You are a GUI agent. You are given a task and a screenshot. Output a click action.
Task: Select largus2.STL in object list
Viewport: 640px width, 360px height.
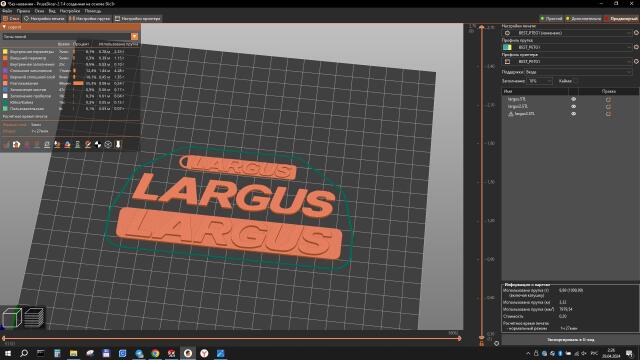pos(518,107)
